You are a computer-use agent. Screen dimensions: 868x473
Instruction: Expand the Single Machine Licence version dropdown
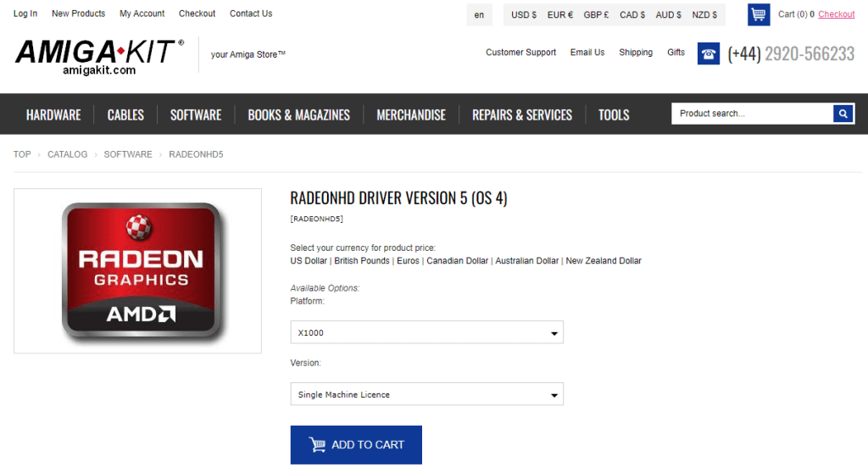tap(426, 394)
